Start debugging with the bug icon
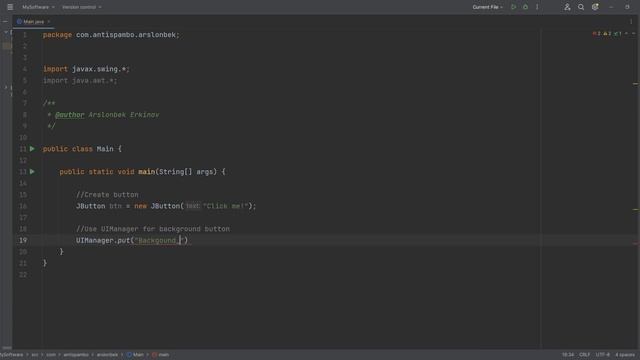 pyautogui.click(x=525, y=7)
